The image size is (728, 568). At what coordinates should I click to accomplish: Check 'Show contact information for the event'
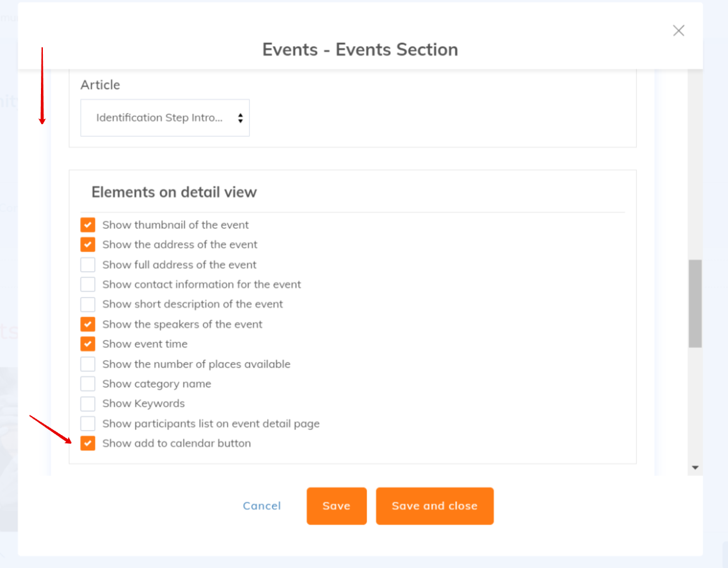(x=87, y=284)
